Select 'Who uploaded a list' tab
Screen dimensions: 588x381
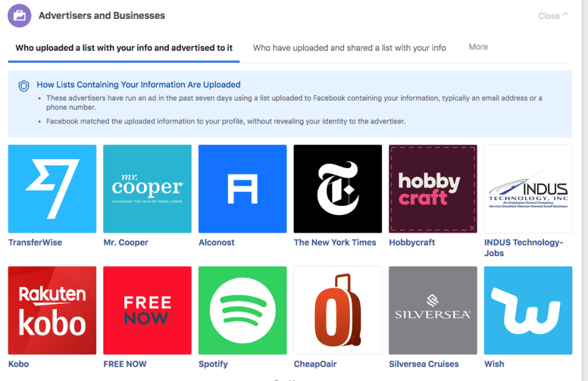tap(124, 48)
